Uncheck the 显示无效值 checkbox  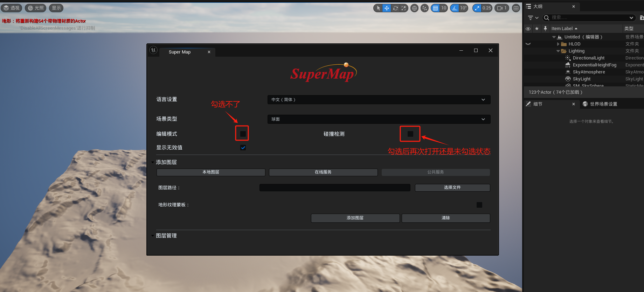click(x=243, y=148)
